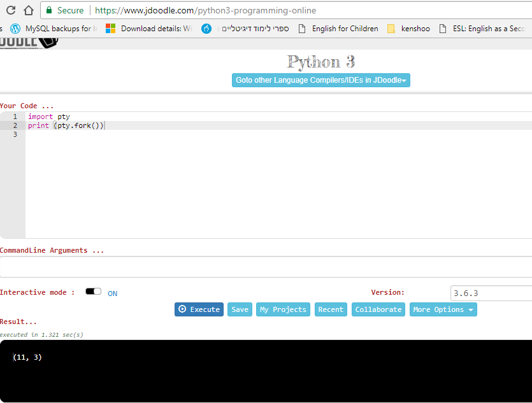Click the secure padlock icon in address bar

pyautogui.click(x=50, y=10)
